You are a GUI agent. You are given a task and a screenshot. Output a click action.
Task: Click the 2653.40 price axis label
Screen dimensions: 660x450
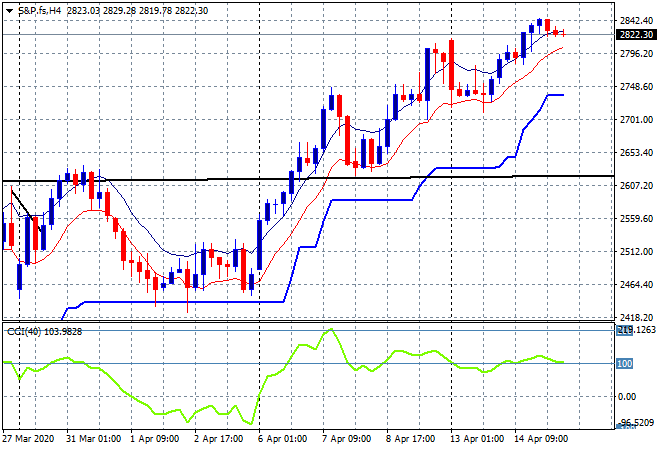pos(636,152)
